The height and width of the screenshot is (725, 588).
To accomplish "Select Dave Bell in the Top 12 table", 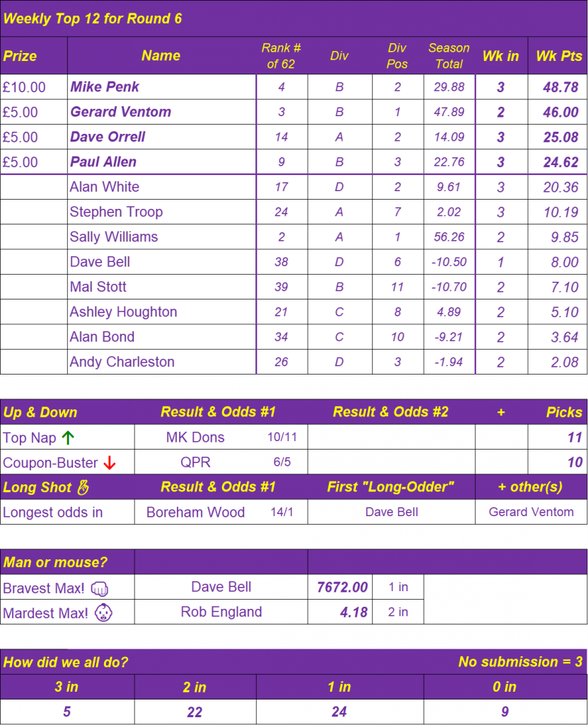I will tap(100, 261).
